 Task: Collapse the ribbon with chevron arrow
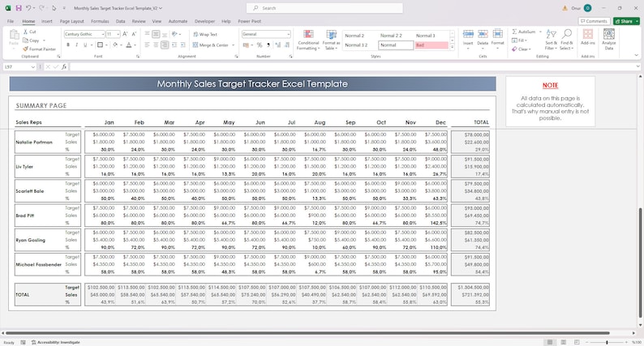(x=636, y=55)
